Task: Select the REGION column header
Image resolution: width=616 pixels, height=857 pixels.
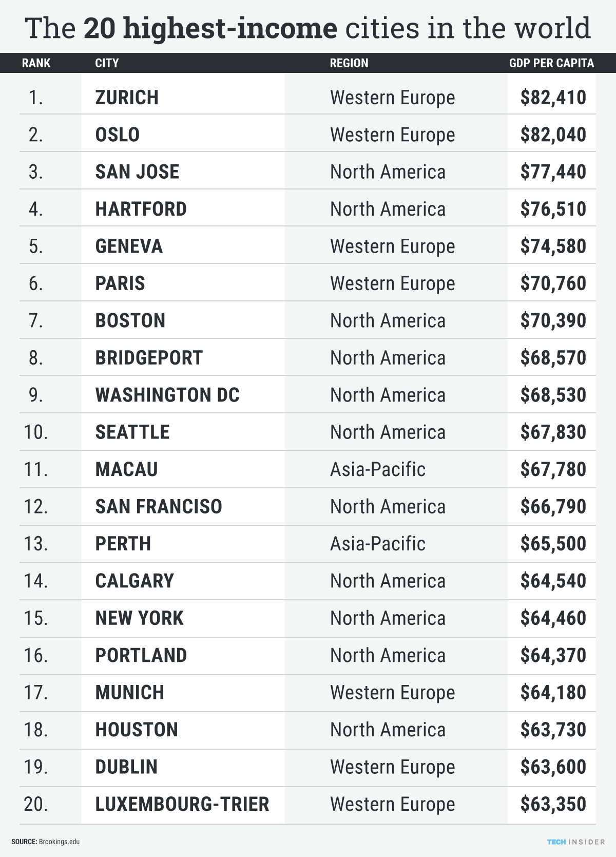Action: coord(349,63)
